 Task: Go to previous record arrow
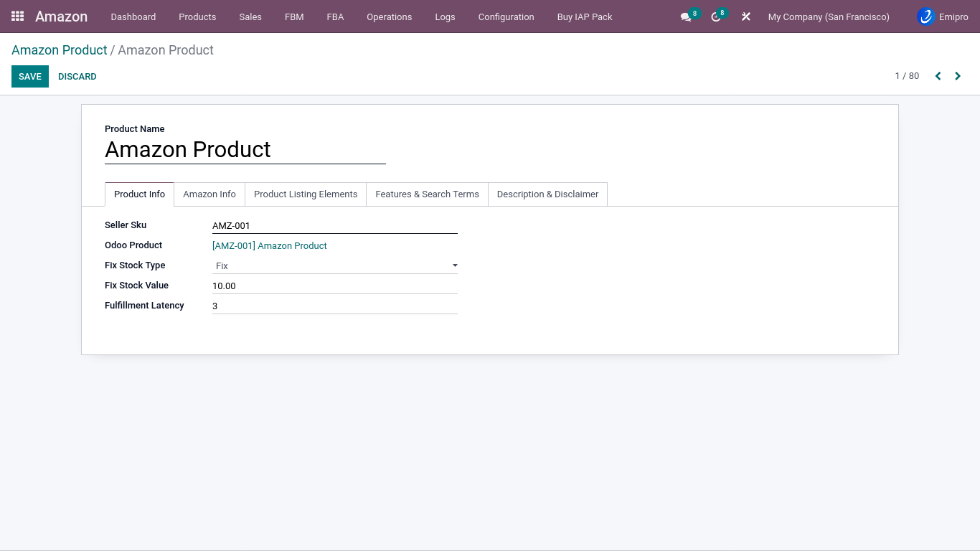[938, 76]
